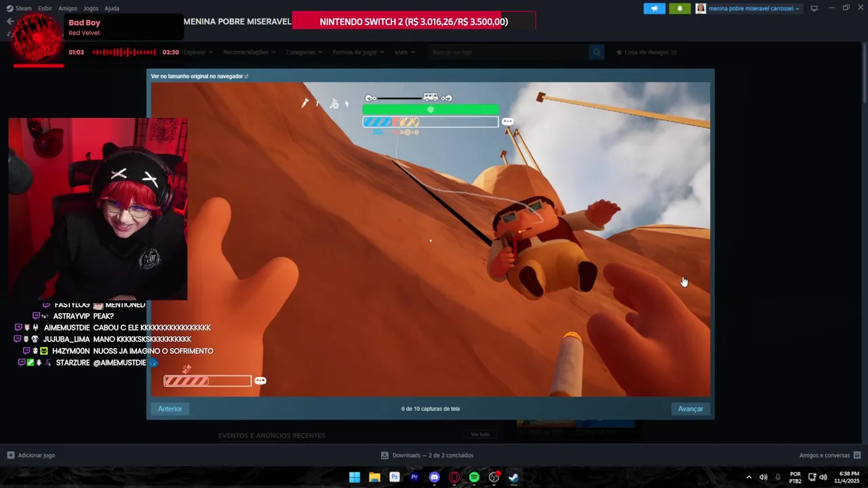Open Discord from the taskbar
868x488 pixels.
(434, 477)
